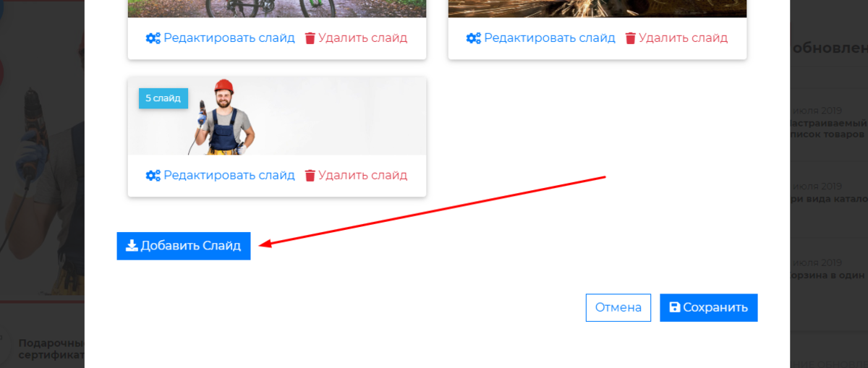Click the floppy disk icon on Сохранить
The height and width of the screenshot is (368, 868).
tap(675, 307)
